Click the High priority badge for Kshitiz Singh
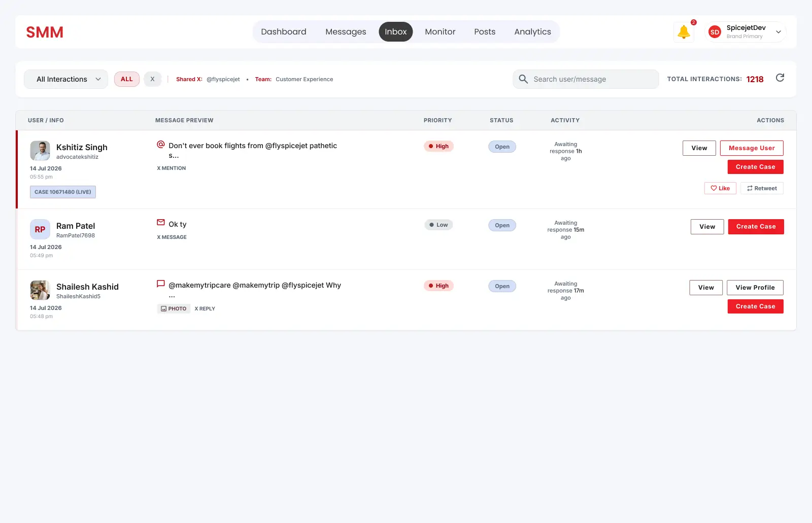The image size is (812, 523). [439, 146]
